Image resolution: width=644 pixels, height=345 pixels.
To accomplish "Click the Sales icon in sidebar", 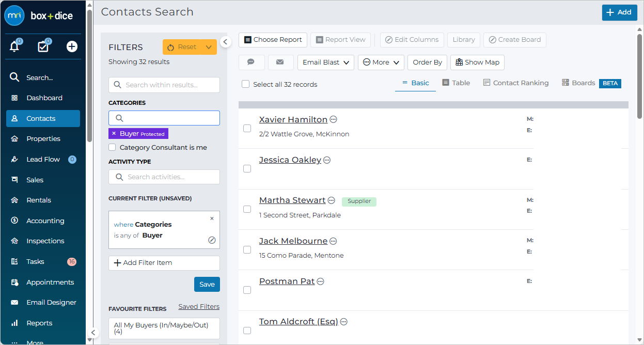I will coord(14,180).
